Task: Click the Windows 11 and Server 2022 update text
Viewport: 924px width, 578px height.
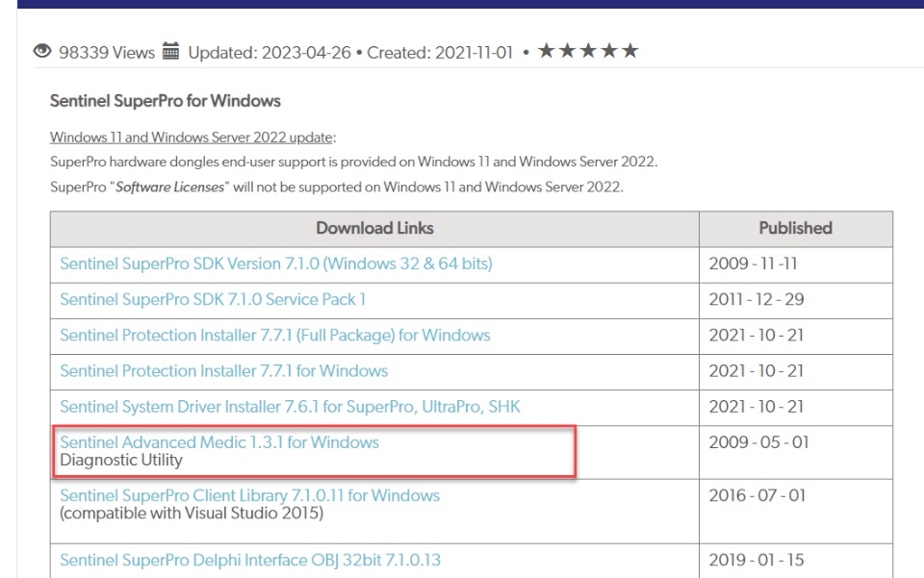Action: [192, 138]
